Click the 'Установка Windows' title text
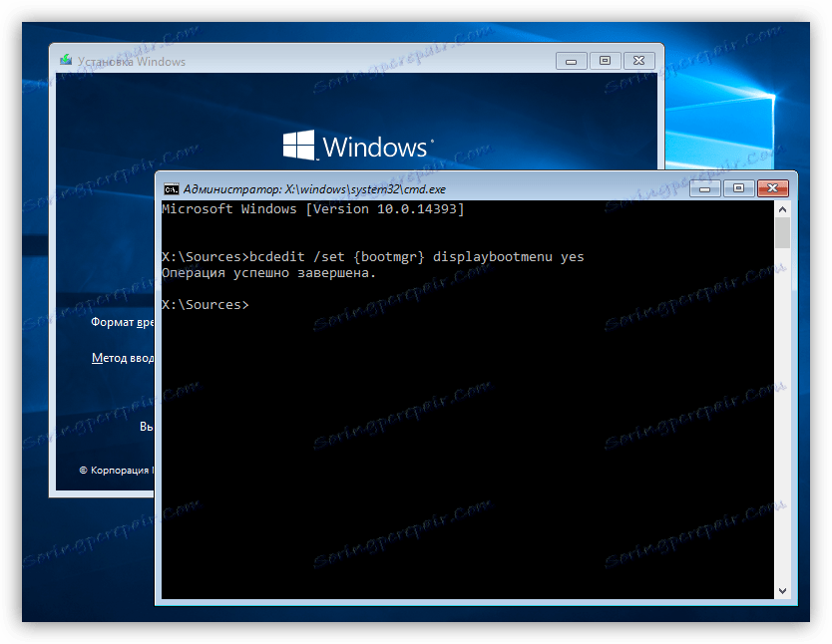The width and height of the screenshot is (832, 644). coord(132,62)
